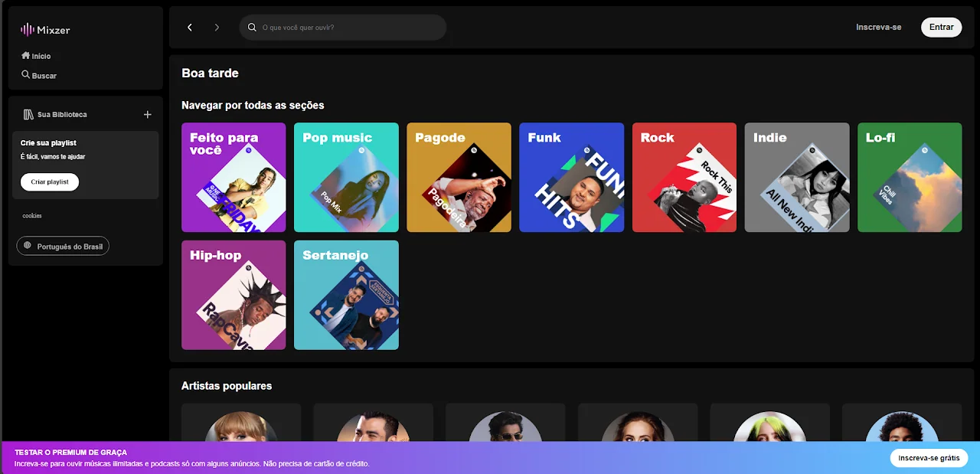This screenshot has height=474, width=980.
Task: Open the Rock category card
Action: click(684, 177)
